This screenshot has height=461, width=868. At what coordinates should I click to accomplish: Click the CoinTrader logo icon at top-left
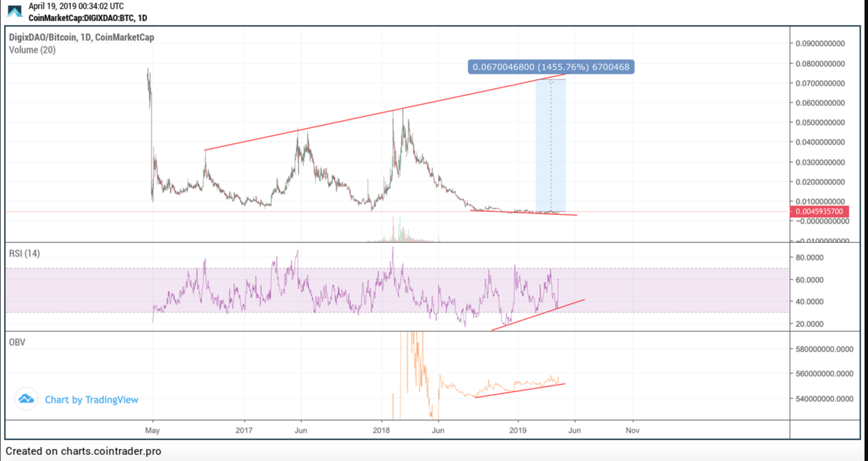pos(15,11)
